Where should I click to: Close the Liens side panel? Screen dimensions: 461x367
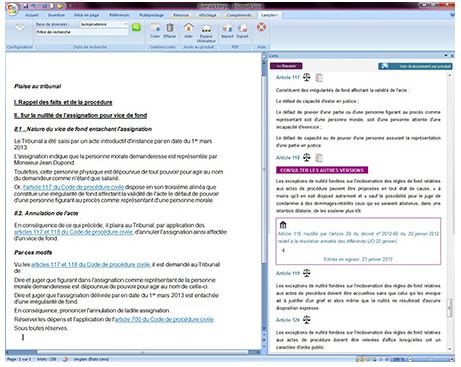pyautogui.click(x=452, y=56)
